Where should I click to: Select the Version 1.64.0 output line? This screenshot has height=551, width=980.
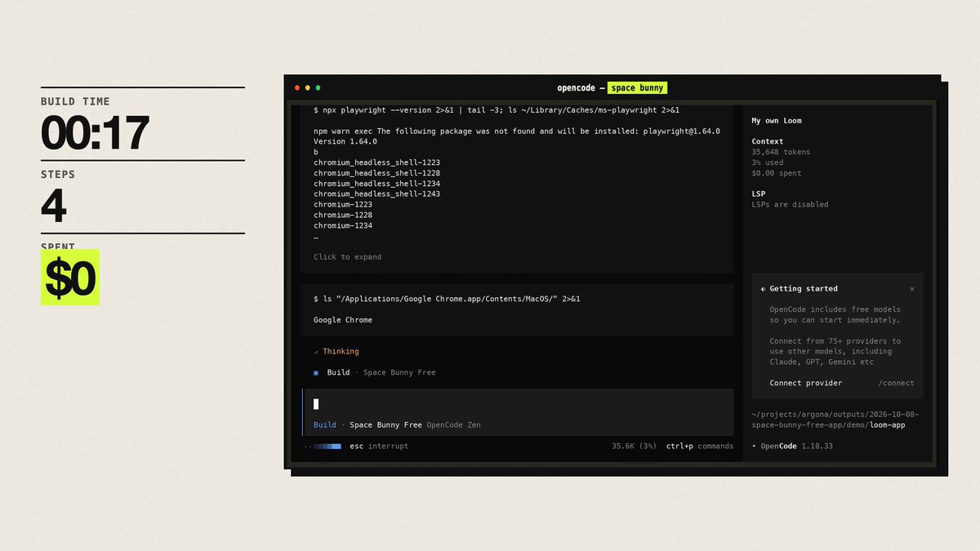pyautogui.click(x=345, y=141)
